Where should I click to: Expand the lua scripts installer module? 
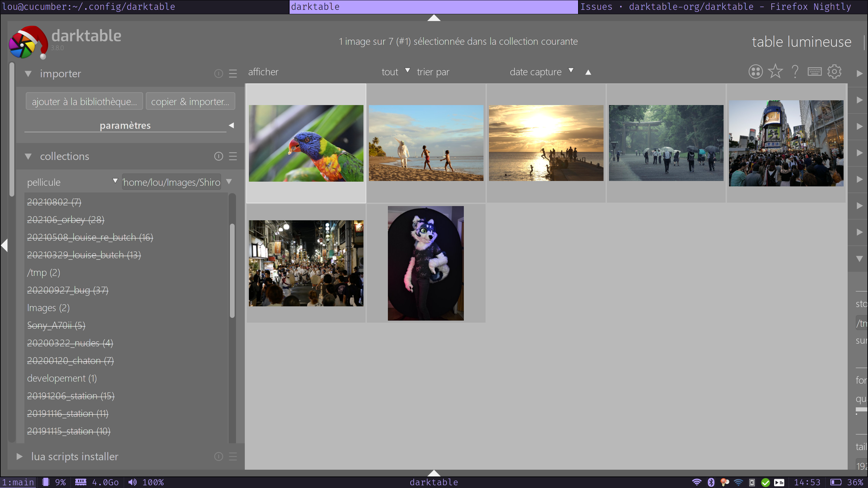[19, 456]
